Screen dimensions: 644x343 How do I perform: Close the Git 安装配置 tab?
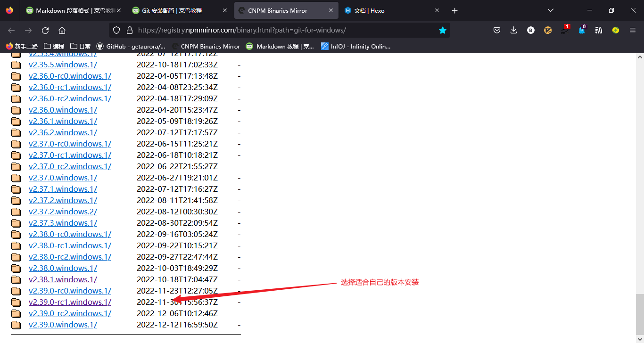(224, 10)
